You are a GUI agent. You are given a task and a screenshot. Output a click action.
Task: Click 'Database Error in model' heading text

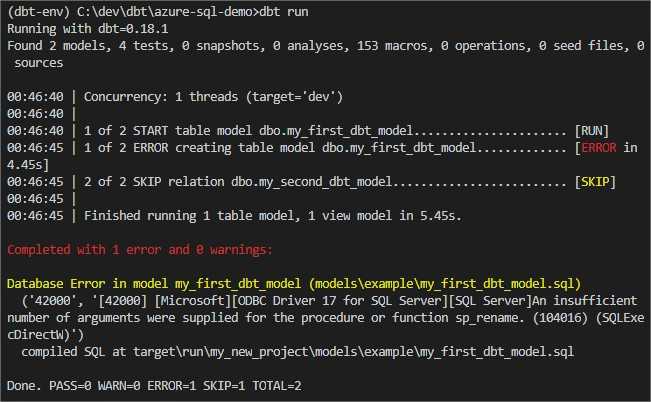pyautogui.click(x=87, y=284)
